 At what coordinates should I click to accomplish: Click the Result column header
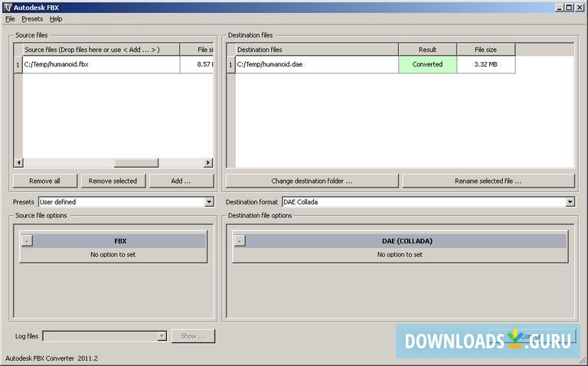click(x=427, y=50)
